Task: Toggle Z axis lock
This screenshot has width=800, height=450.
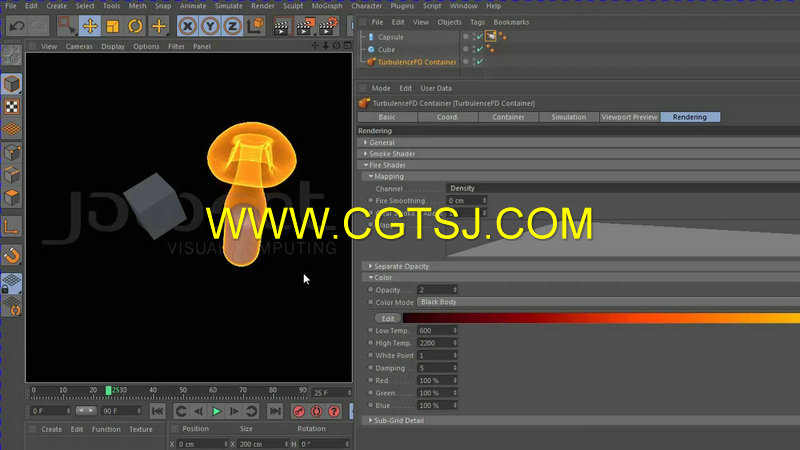Action: click(x=233, y=26)
